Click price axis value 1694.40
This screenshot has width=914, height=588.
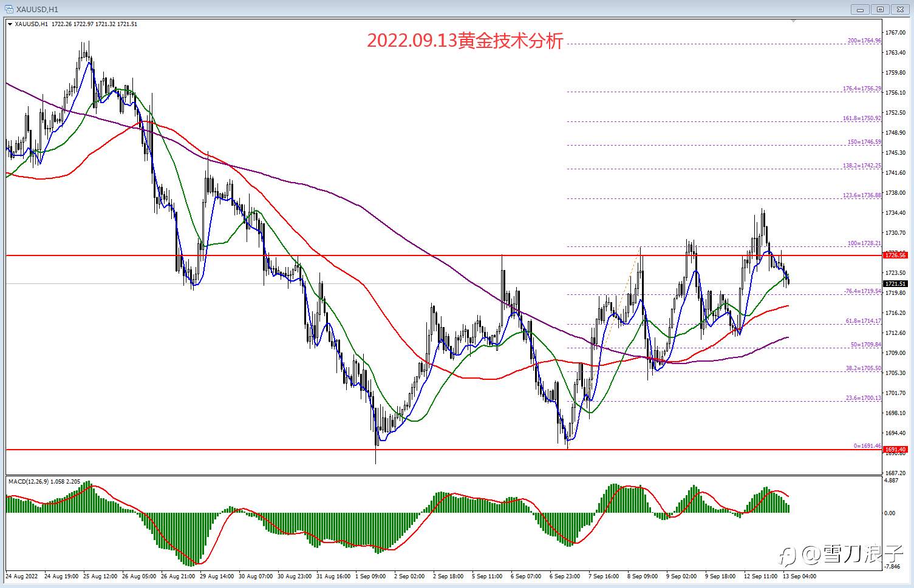[x=896, y=433]
